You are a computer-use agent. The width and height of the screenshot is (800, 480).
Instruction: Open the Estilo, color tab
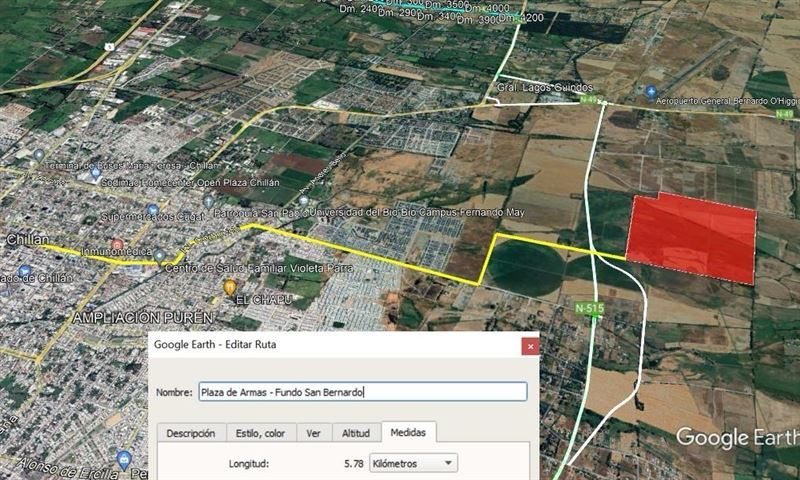point(261,433)
